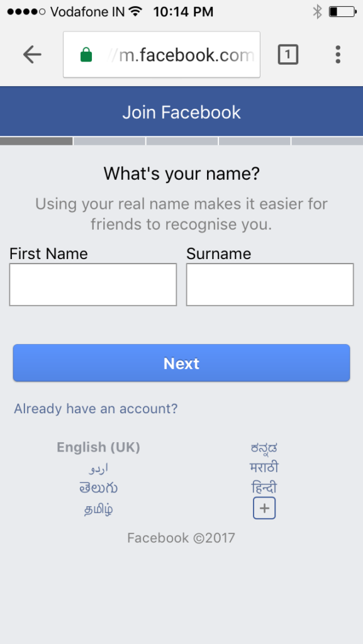Click inside the First Name field
Viewport: 363px width, 644px height.
92,284
